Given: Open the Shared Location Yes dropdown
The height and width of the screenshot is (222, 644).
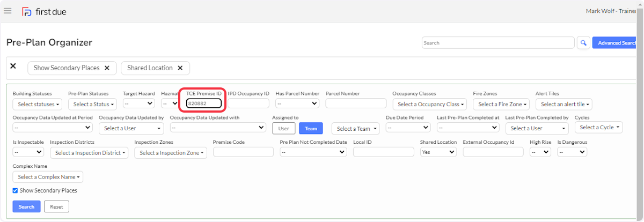Looking at the screenshot, I should tap(438, 152).
